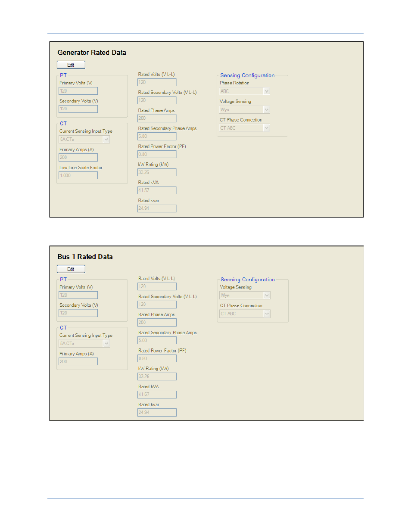Click Sensing Configuration label in Bus 1 panel

[x=248, y=280]
